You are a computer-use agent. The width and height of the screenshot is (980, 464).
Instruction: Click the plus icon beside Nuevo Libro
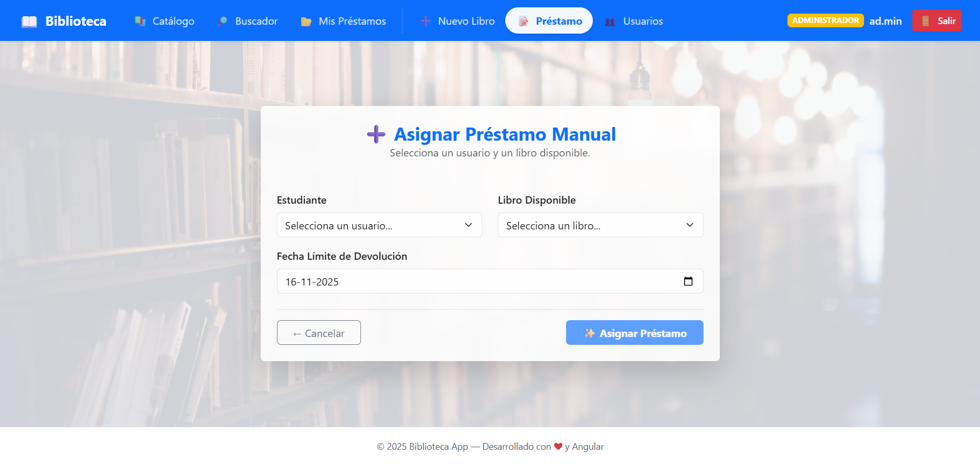tap(425, 21)
